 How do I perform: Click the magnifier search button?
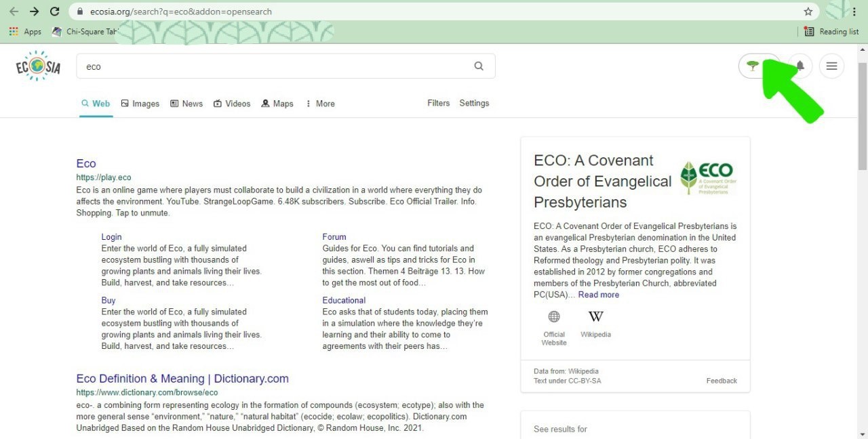tap(479, 66)
